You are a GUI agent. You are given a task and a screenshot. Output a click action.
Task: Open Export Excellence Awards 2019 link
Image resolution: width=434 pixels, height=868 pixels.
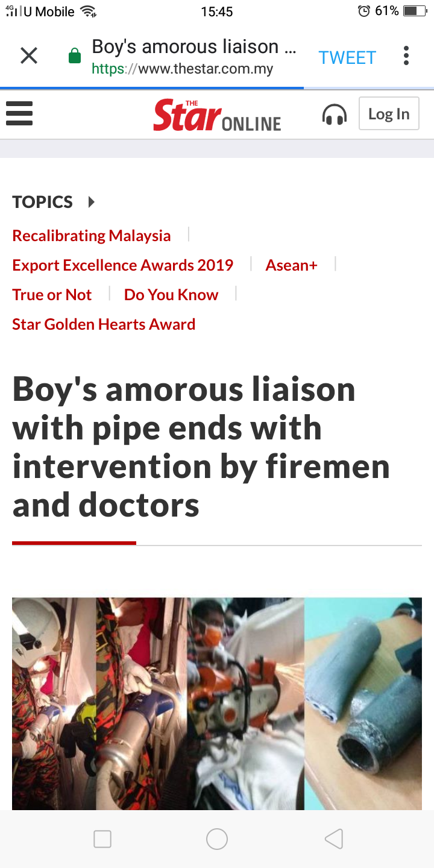123,265
